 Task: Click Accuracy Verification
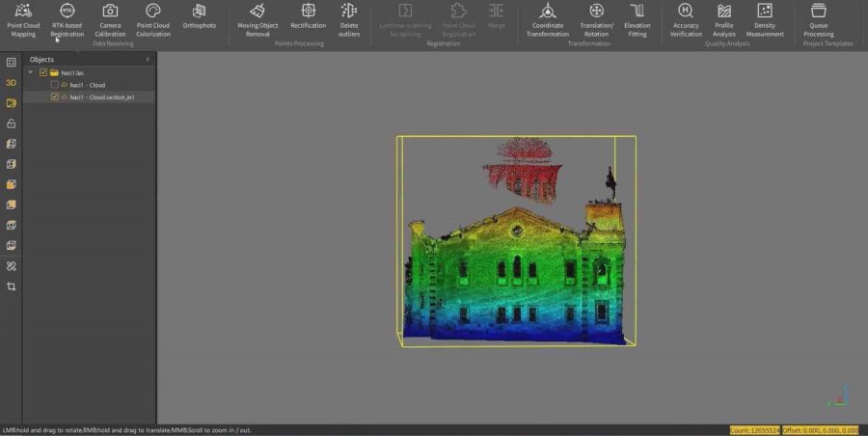(x=686, y=19)
